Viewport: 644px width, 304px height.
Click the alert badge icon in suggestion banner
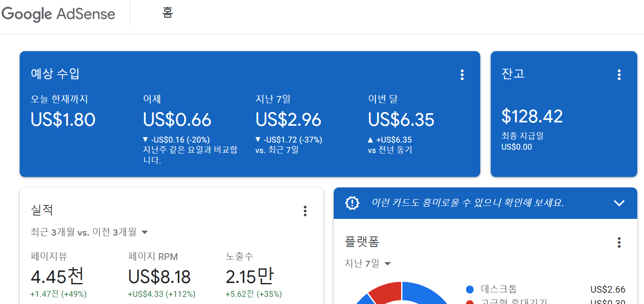[352, 203]
